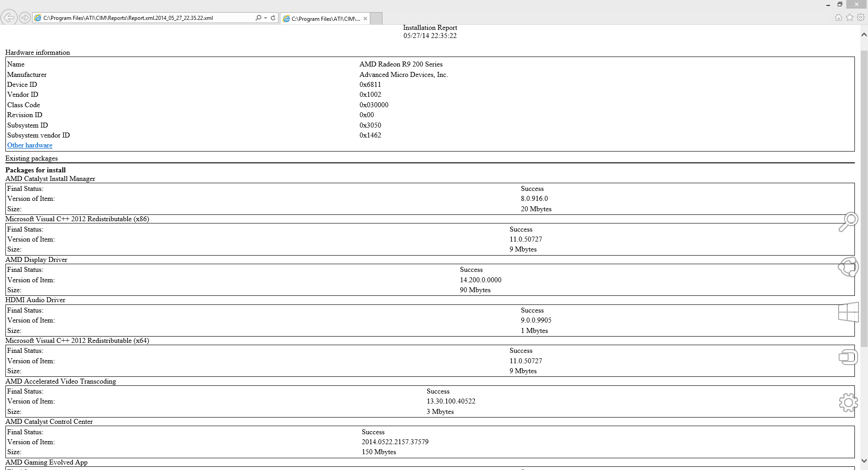The image size is (868, 470).
Task: Open the Search charm magnifier
Action: coord(848,222)
